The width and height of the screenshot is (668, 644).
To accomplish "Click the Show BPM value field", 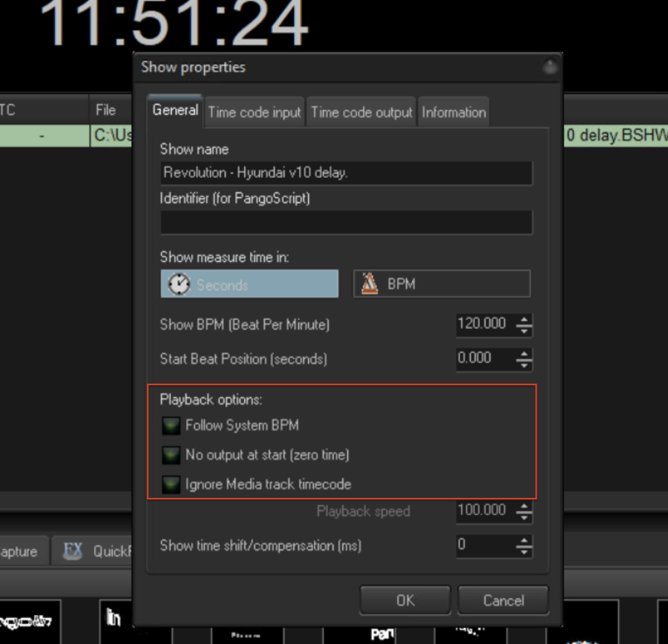I will (x=482, y=324).
